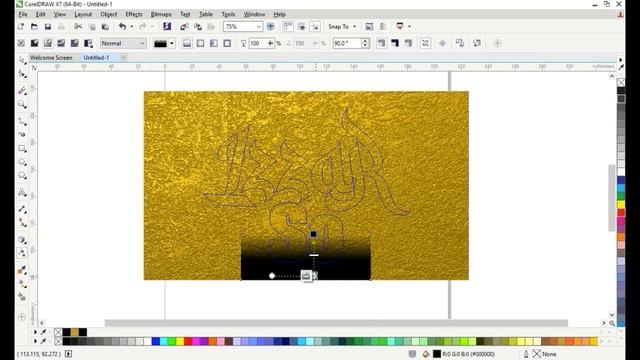Choose Uniform transparency type
The height and width of the screenshot is (360, 640).
35,43
